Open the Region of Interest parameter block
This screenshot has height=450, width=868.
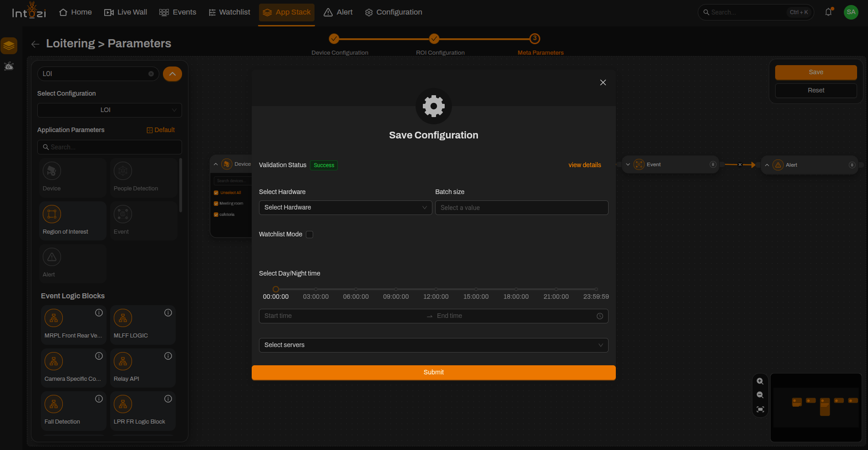coord(72,220)
